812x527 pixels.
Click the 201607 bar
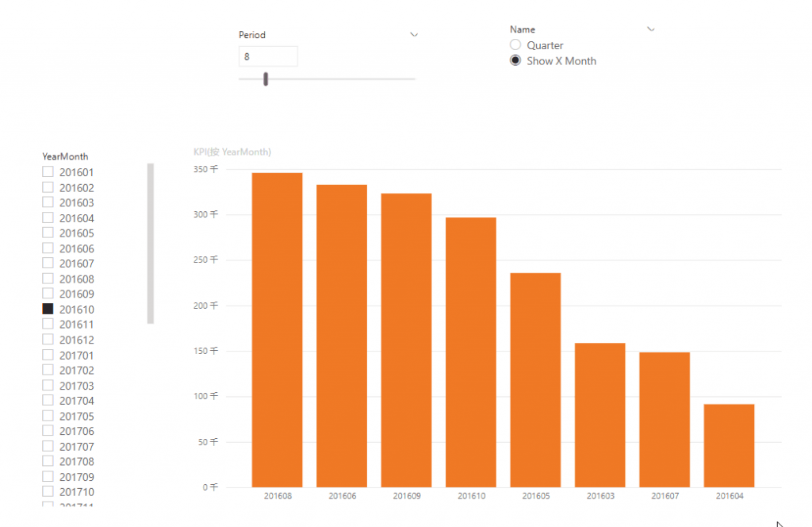pos(665,420)
